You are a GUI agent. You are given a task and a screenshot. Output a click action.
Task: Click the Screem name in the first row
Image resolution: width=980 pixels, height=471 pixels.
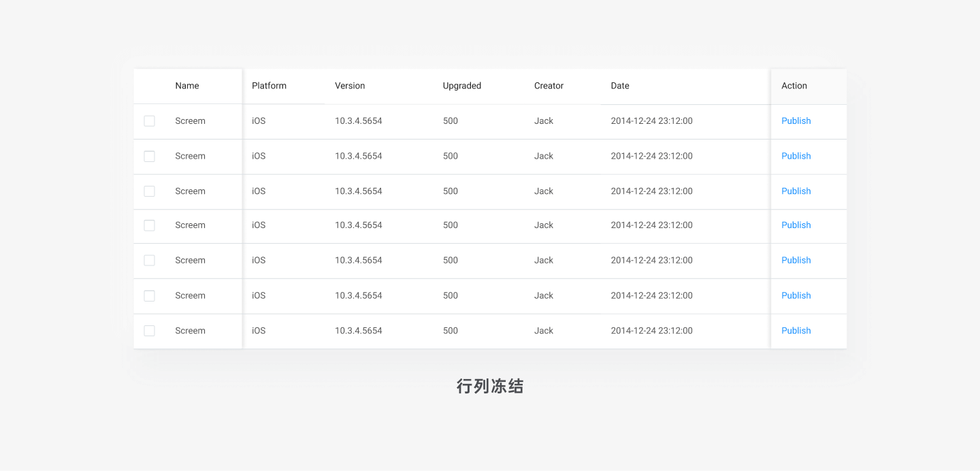pyautogui.click(x=190, y=121)
